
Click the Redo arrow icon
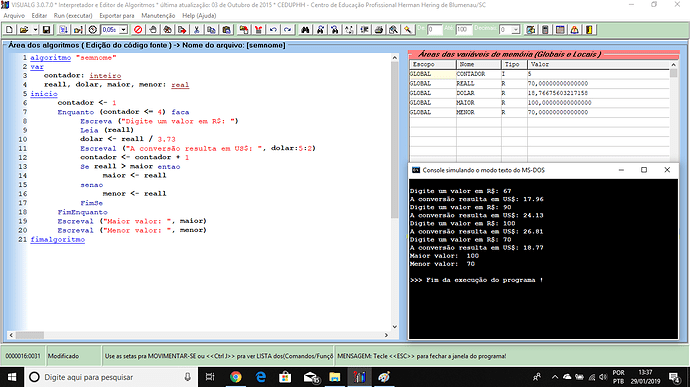(x=288, y=29)
